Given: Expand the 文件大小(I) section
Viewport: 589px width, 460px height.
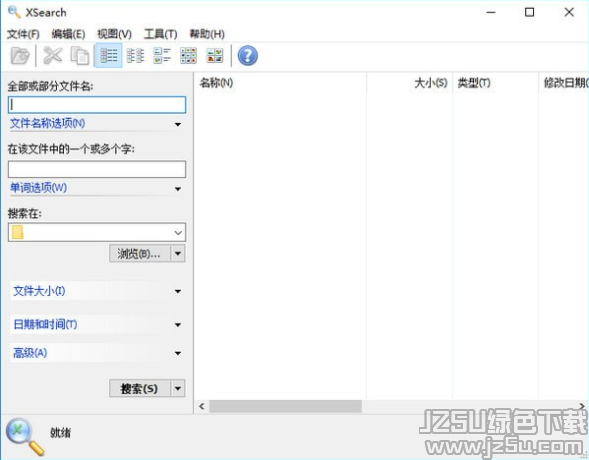Looking at the screenshot, I should click(x=96, y=291).
